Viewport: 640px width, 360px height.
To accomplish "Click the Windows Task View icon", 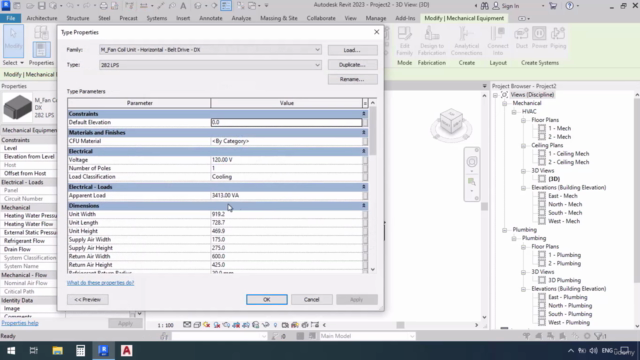I will (x=34, y=351).
